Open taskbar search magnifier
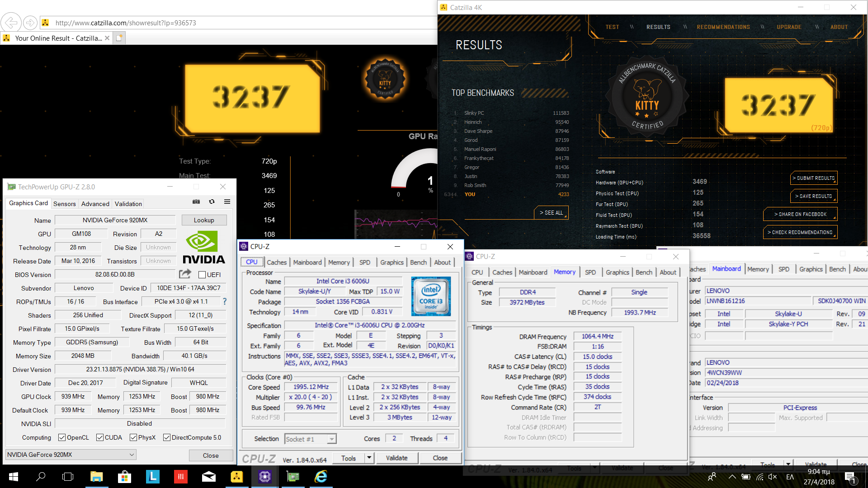 coord(41,476)
